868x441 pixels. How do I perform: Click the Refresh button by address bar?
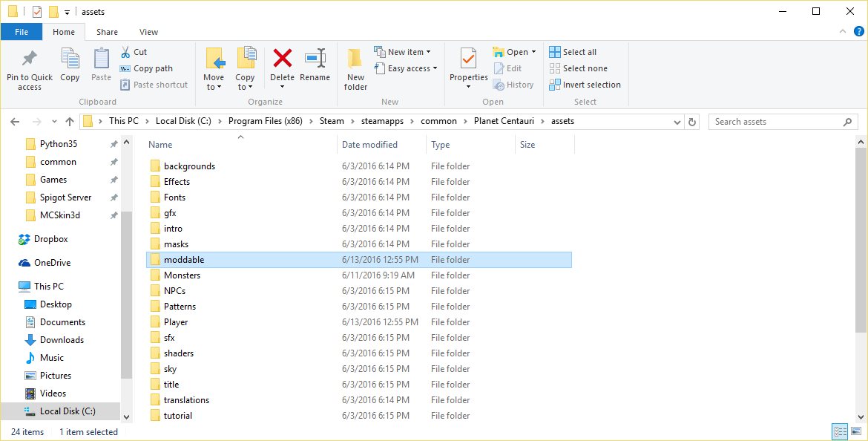coord(692,122)
